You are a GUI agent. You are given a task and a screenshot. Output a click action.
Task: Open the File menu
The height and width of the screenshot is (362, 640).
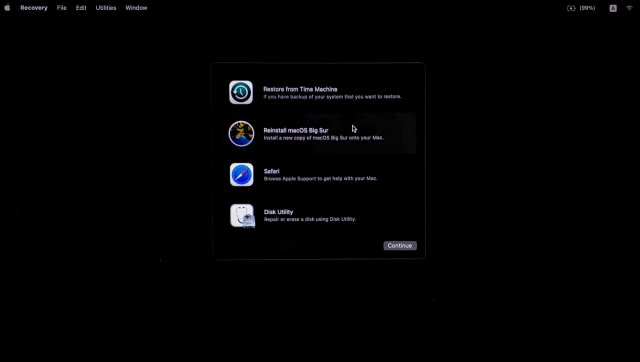click(62, 8)
